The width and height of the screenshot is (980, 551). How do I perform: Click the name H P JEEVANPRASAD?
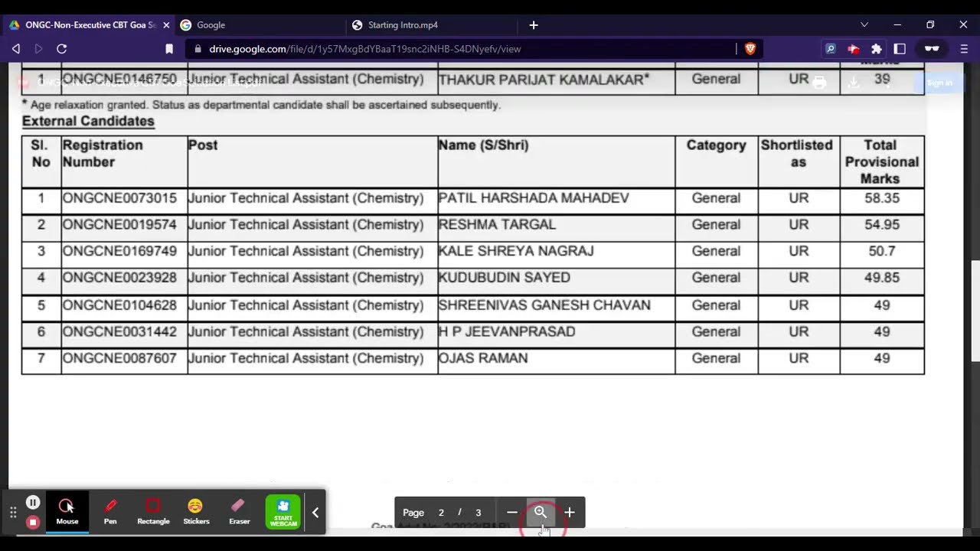507,332
